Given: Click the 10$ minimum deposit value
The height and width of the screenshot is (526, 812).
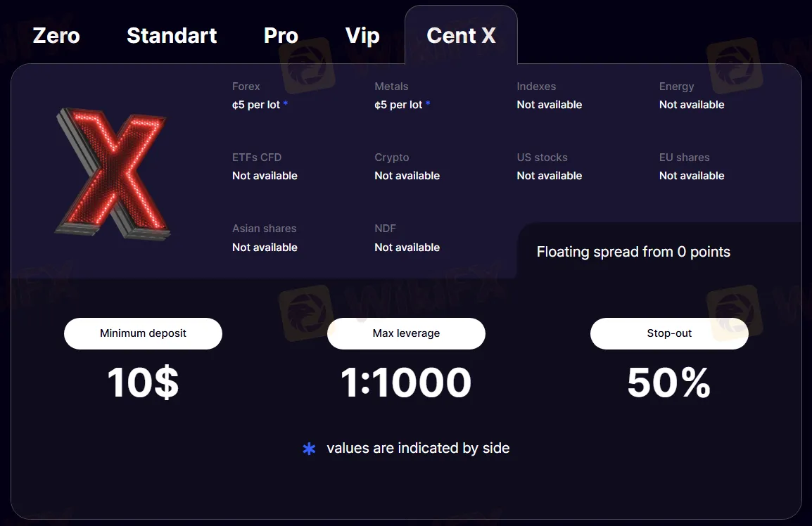Looking at the screenshot, I should click(143, 383).
